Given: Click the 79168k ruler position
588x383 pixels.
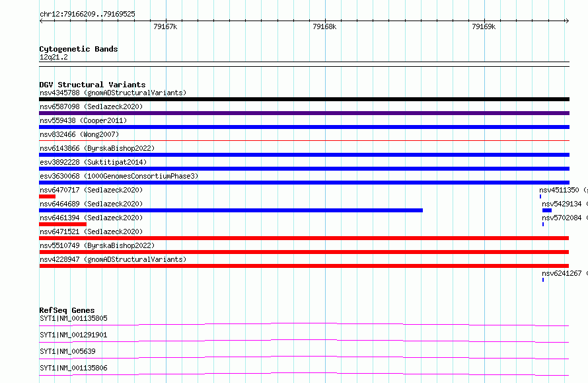Looking at the screenshot, I should point(324,26).
